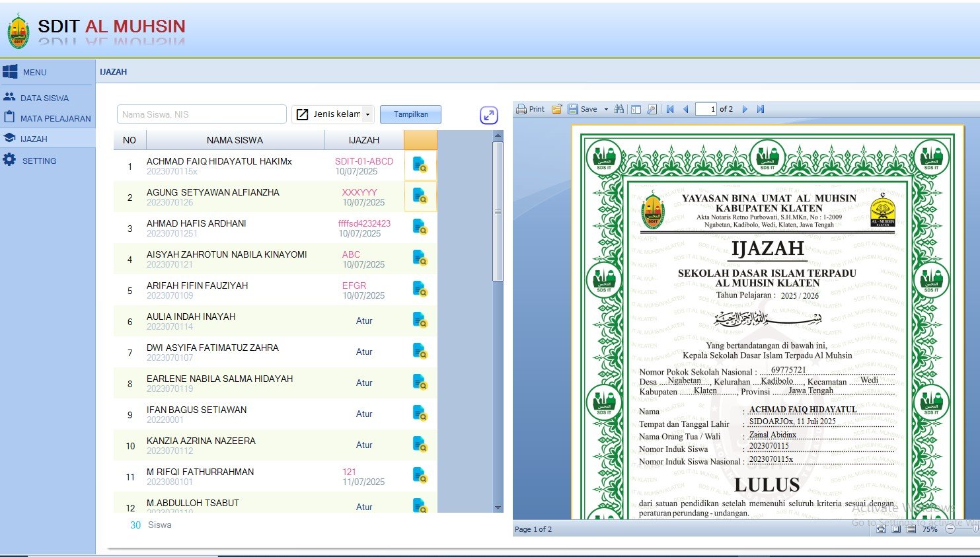Toggle the single page view mode icon
Image resolution: width=980 pixels, height=557 pixels.
897,529
